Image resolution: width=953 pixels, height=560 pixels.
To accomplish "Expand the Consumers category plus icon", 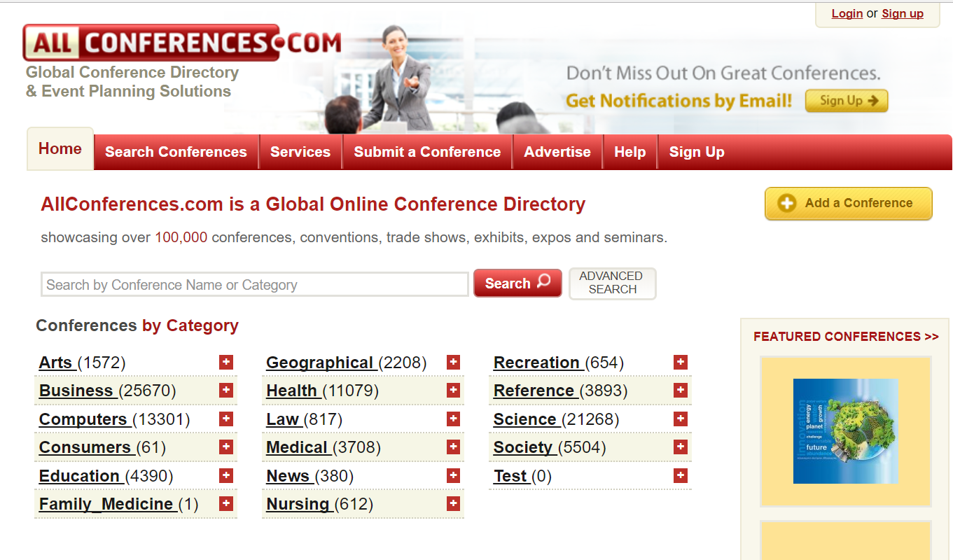I will coord(226,447).
